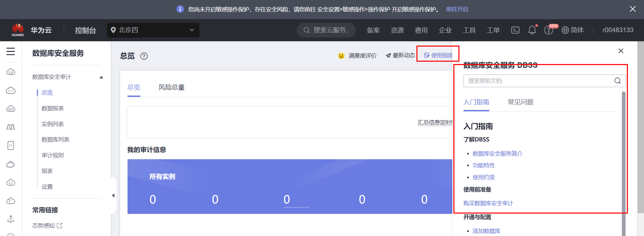This screenshot has height=236, width=644.
Task: Click the first cloud service icon in the left rail
Action: pos(11,72)
